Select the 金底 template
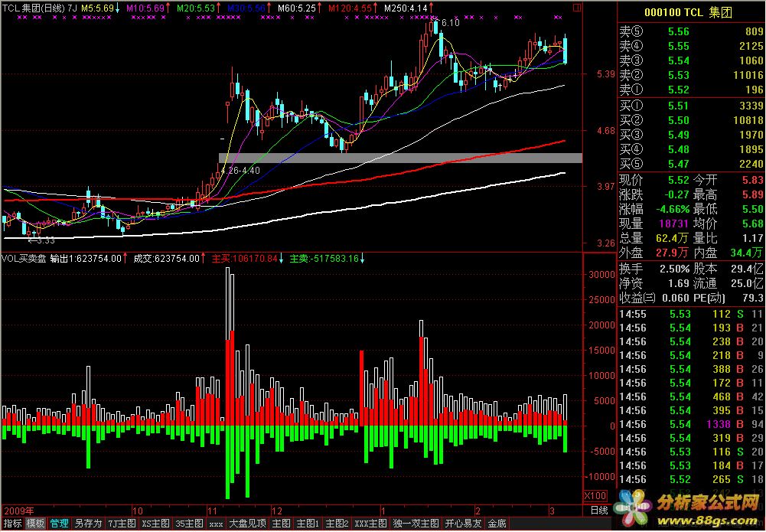This screenshot has height=532, width=766. coord(497,524)
